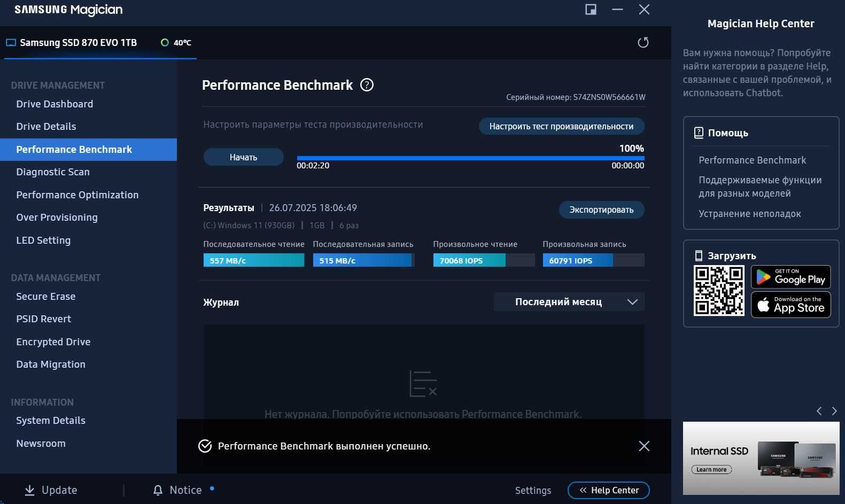Click the phone icon next to Загрузить
Image resolution: width=845 pixels, height=504 pixels.
click(x=699, y=255)
